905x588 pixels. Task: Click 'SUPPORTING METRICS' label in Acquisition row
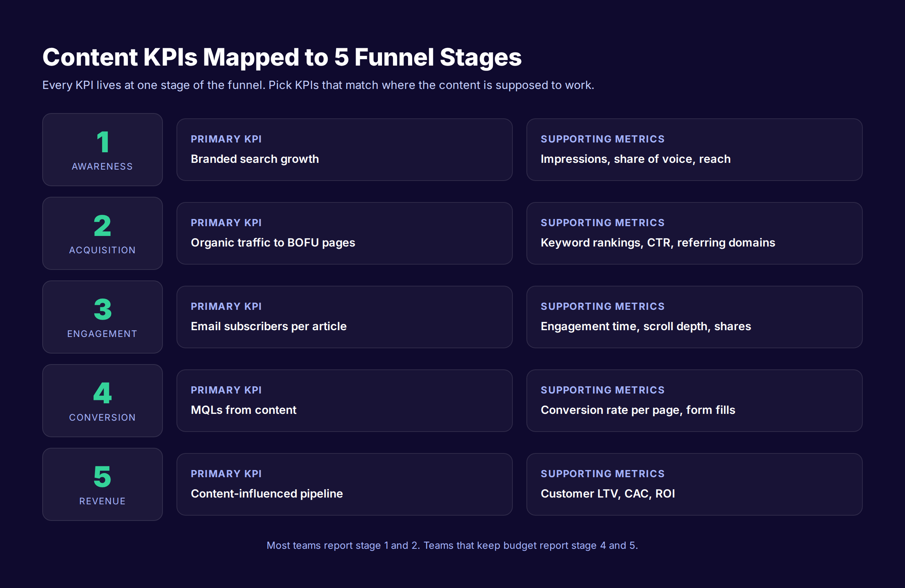coord(602,223)
